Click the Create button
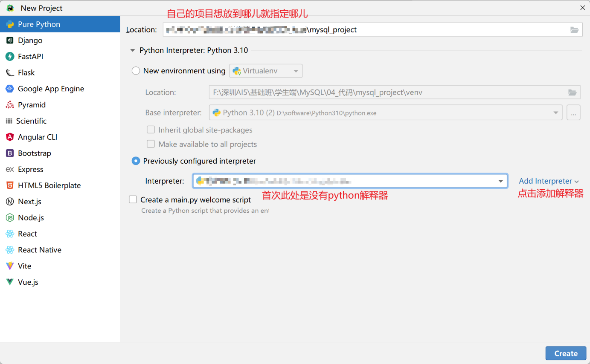 tap(566, 353)
